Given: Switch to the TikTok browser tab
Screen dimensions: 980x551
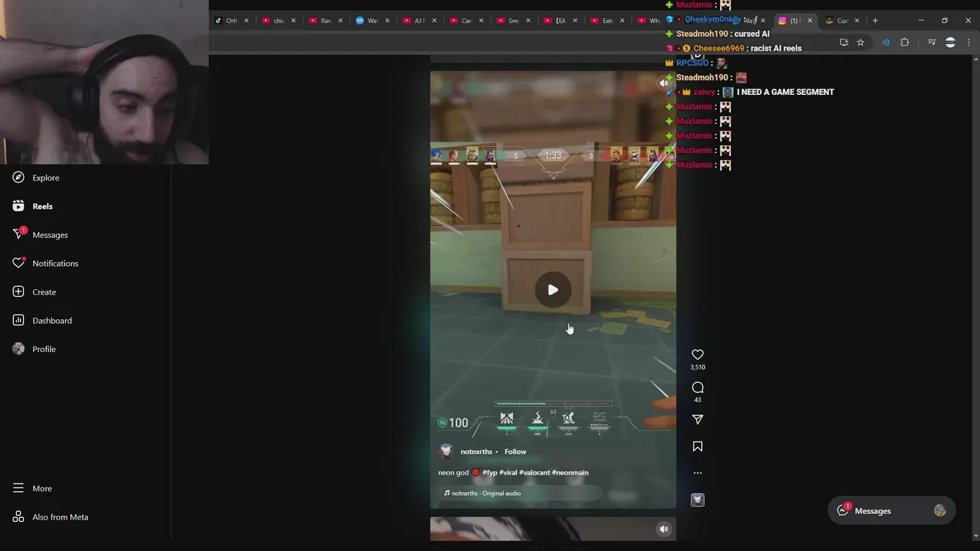Looking at the screenshot, I should coord(230,21).
